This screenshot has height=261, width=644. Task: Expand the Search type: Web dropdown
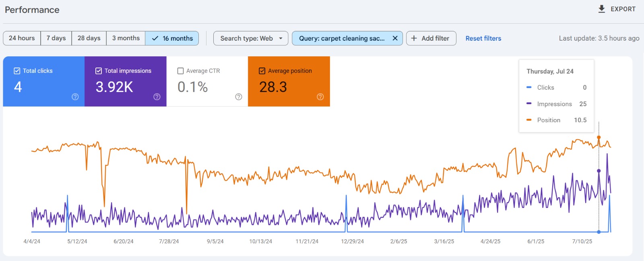[250, 38]
